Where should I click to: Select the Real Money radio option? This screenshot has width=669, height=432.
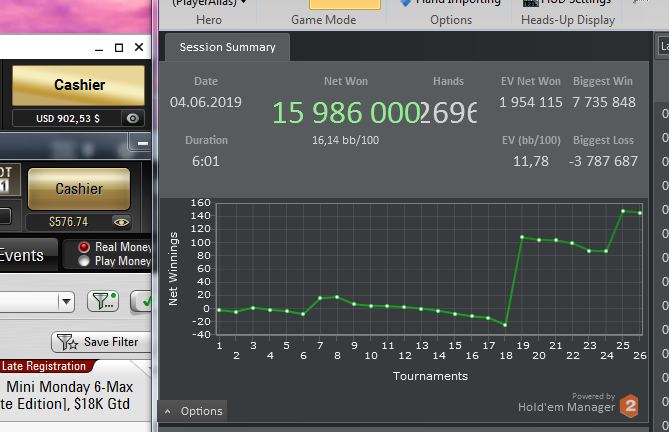coord(84,247)
